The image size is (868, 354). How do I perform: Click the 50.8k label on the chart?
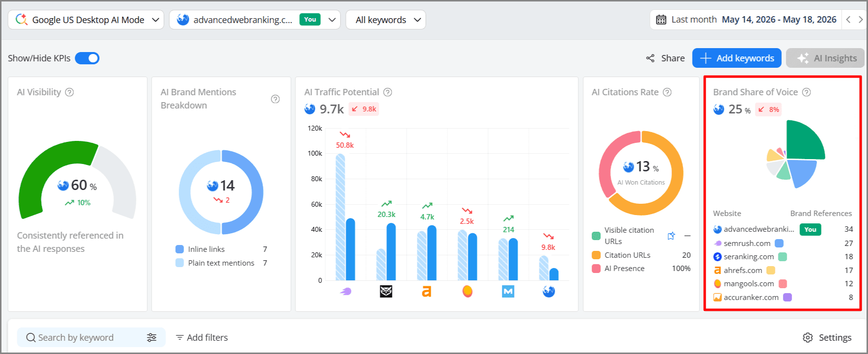pos(345,145)
